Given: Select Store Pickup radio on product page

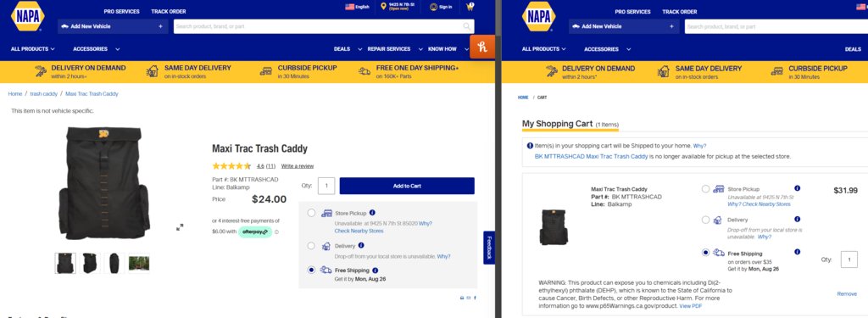Looking at the screenshot, I should (312, 213).
